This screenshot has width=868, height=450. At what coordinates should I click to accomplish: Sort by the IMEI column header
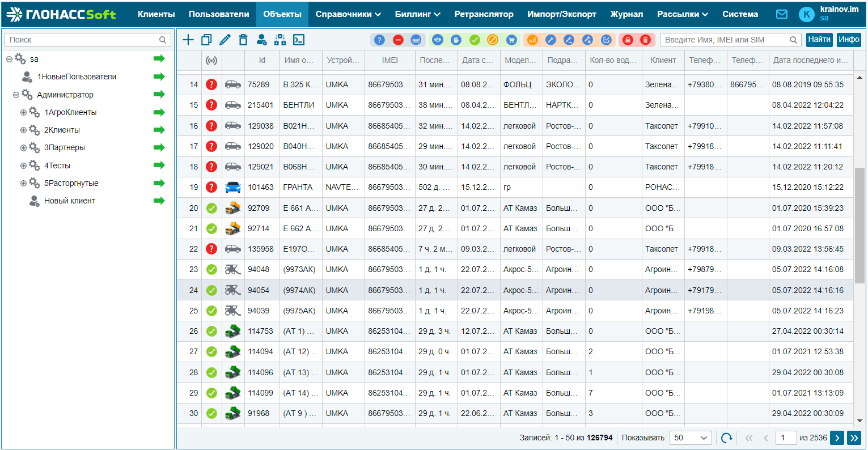389,60
